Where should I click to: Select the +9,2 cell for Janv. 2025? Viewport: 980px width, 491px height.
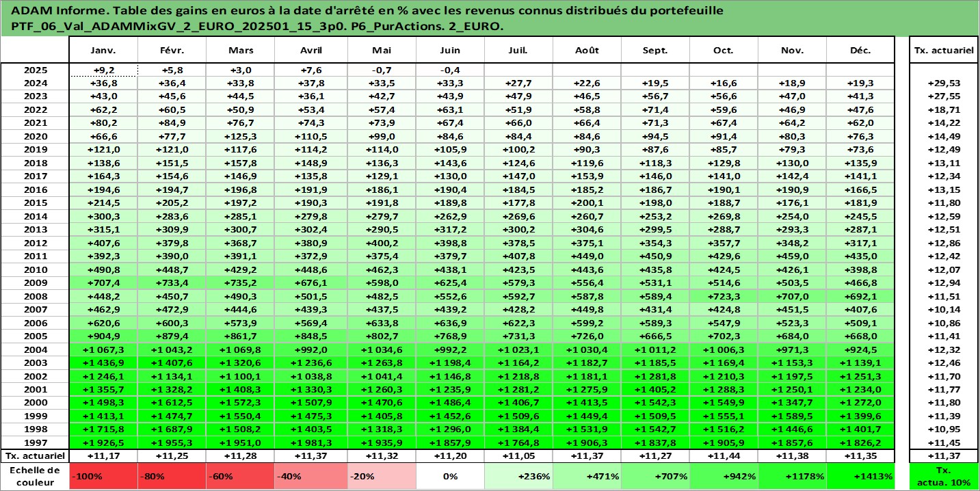tap(103, 70)
